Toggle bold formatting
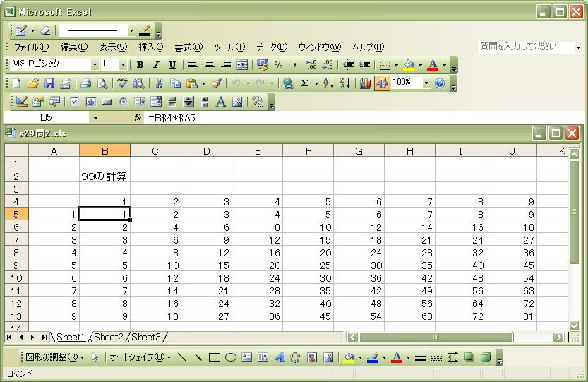The image size is (588, 382). [x=140, y=65]
